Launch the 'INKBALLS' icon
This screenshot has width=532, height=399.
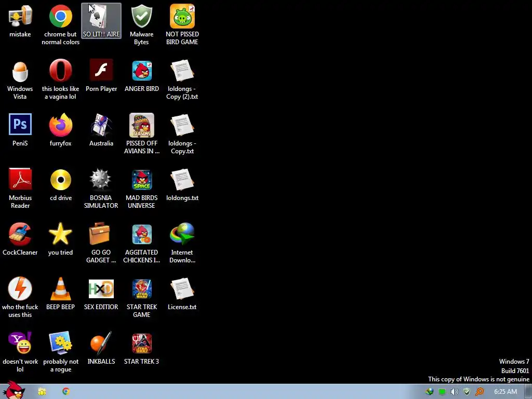[x=101, y=348]
